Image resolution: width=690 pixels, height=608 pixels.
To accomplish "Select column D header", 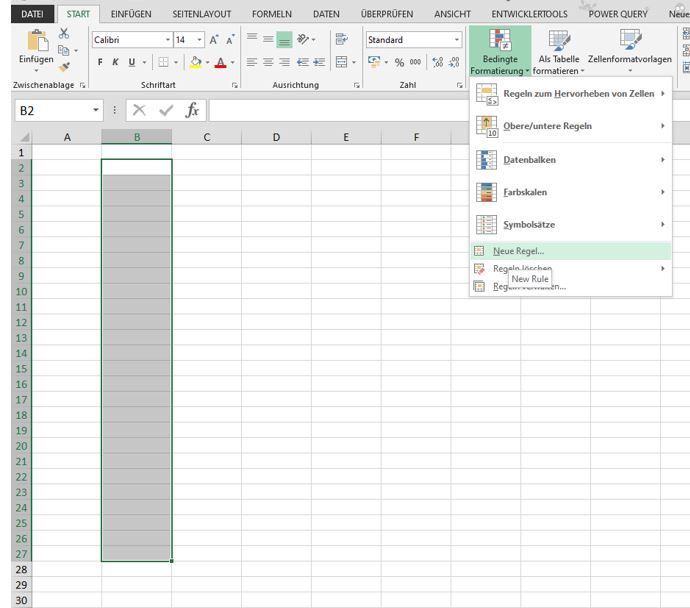I will pos(276,137).
